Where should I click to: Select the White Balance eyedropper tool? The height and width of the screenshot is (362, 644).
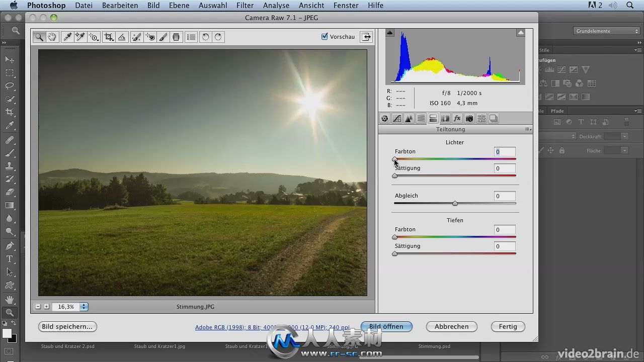pos(66,37)
